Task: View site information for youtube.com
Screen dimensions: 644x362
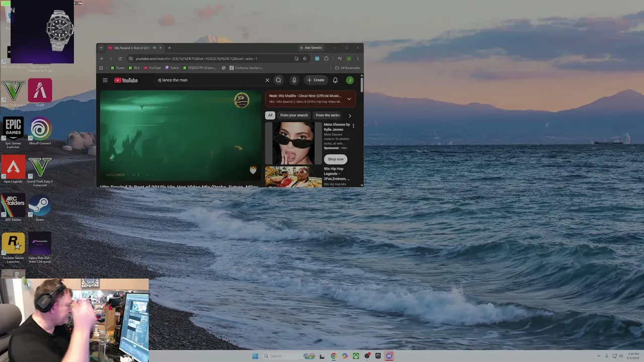Action: pos(130,58)
